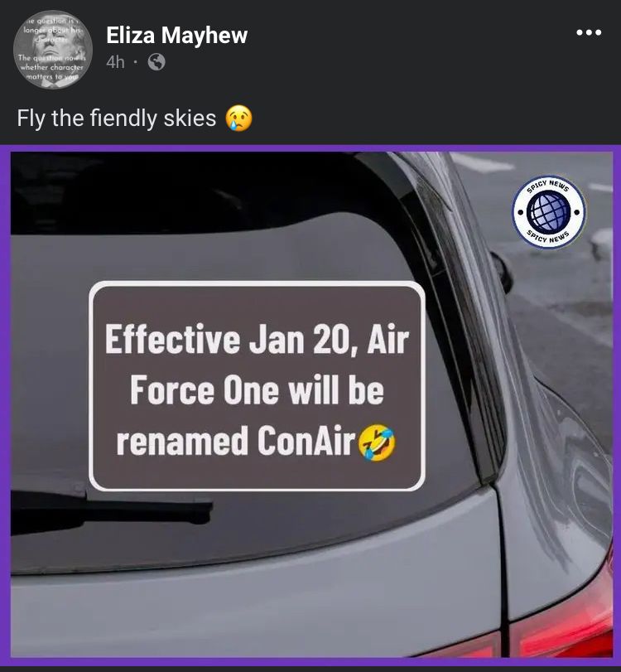This screenshot has height=672, width=621.
Task: Tap the blue globe inside the Spicy News badge
Action: point(549,212)
